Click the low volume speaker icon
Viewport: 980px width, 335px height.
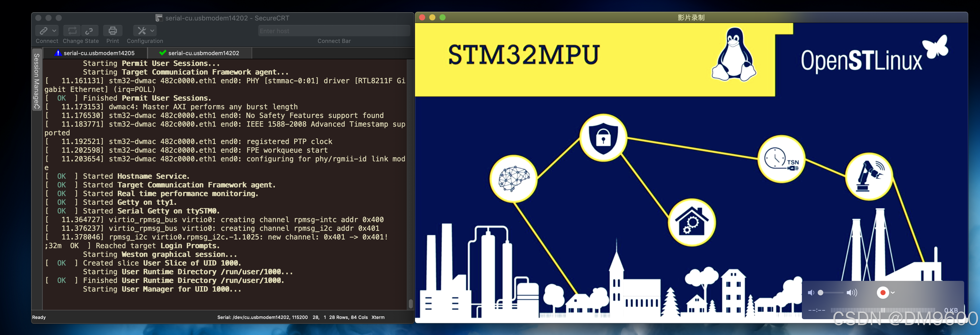(811, 292)
